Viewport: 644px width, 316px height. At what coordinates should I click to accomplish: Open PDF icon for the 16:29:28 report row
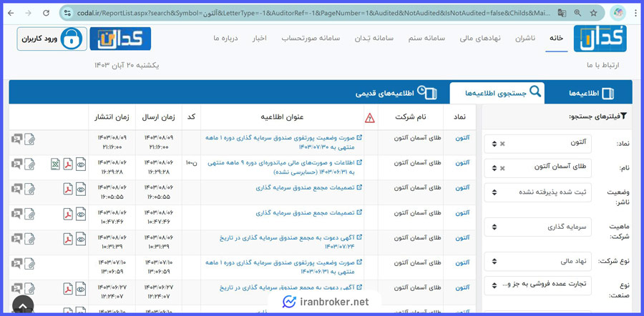pos(68,164)
